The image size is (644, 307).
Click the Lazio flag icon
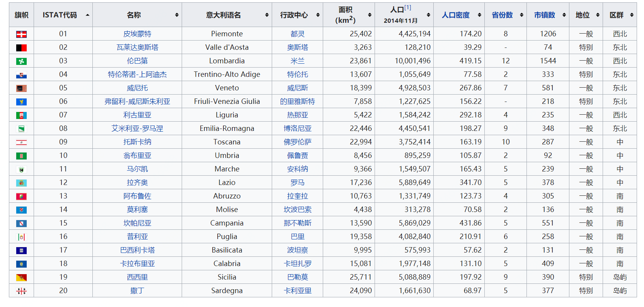tap(21, 183)
